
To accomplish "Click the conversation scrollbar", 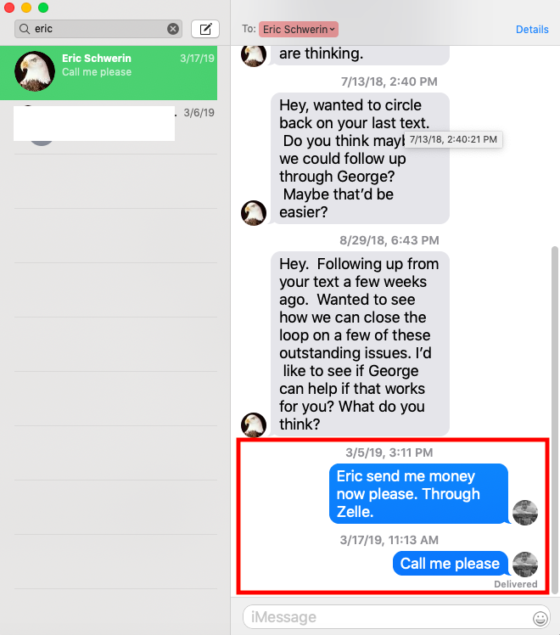I will tap(555, 417).
